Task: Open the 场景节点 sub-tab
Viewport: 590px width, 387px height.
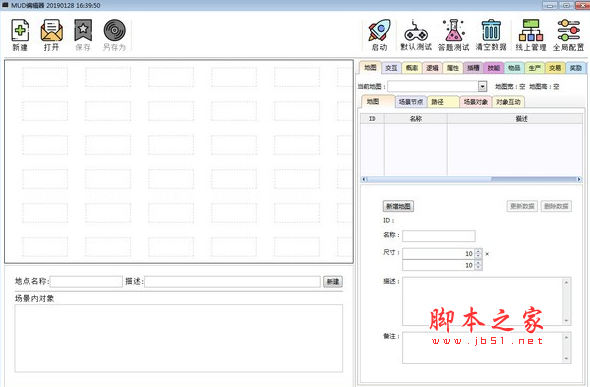Action: [411, 102]
